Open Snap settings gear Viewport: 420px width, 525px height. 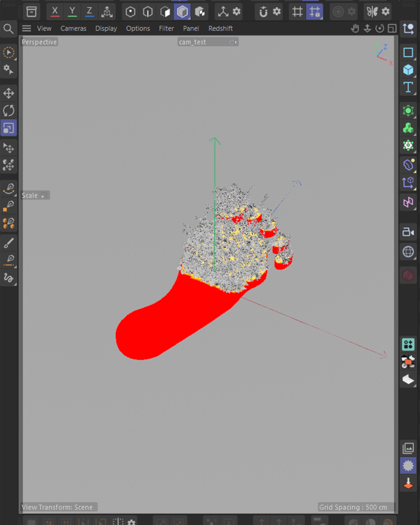click(x=277, y=11)
